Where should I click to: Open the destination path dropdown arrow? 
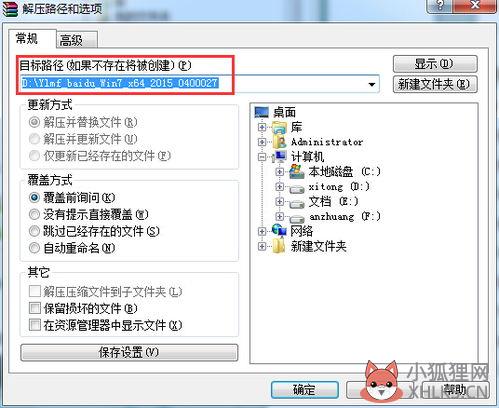372,84
